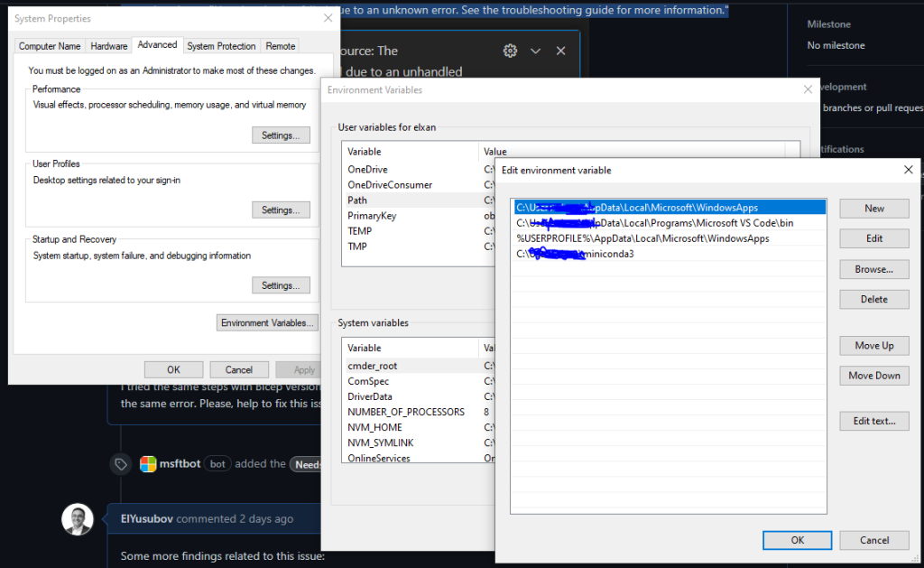Select Path in user variables list

[358, 200]
